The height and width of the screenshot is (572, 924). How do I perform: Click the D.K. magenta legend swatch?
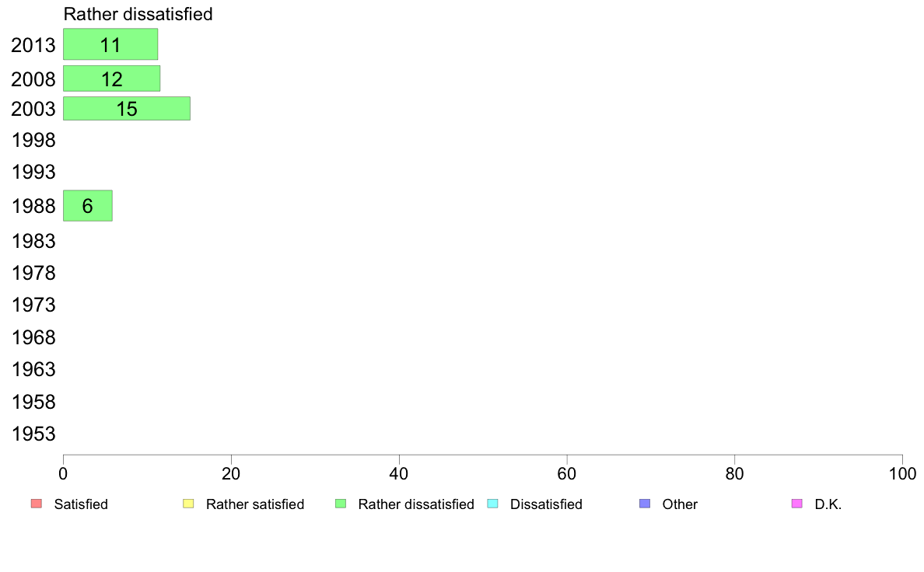pyautogui.click(x=796, y=504)
